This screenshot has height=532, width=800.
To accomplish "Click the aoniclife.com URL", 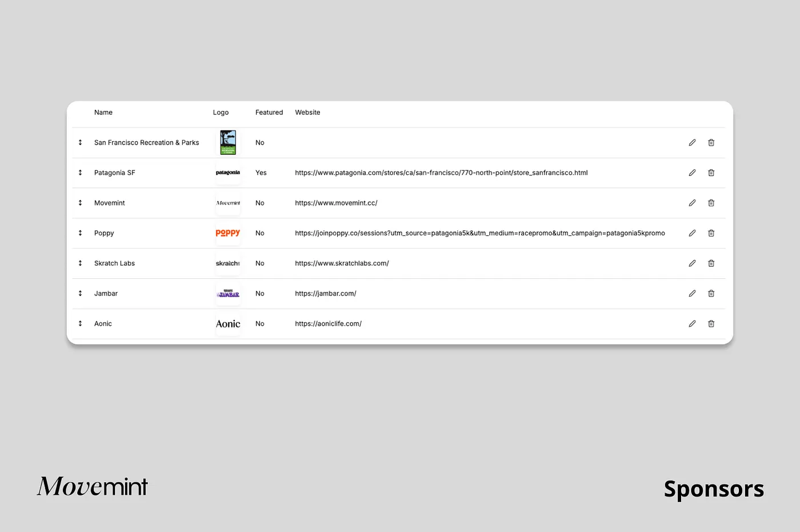I will coord(328,323).
